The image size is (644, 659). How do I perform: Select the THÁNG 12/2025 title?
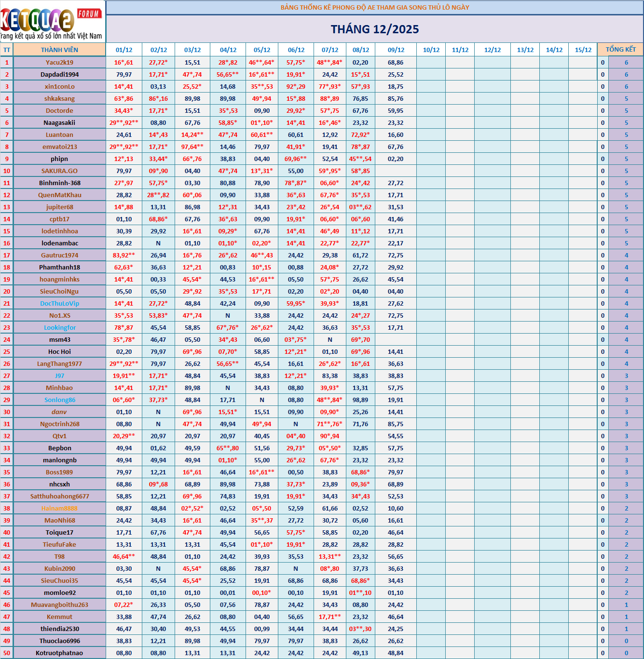374,29
